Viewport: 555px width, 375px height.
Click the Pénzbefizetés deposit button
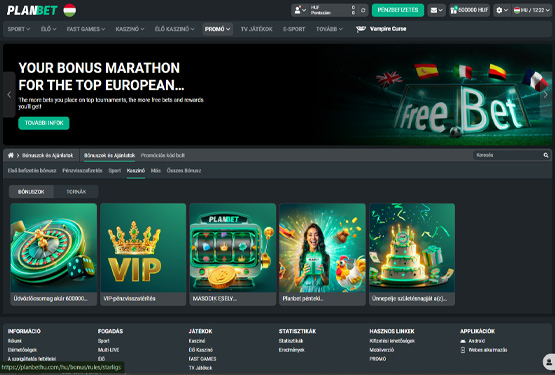pos(397,10)
